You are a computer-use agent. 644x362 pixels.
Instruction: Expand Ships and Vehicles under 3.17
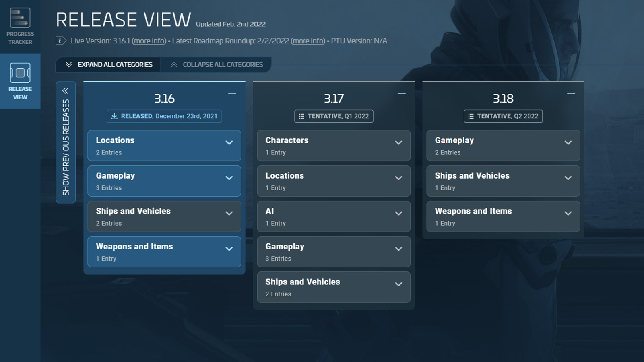click(x=398, y=284)
